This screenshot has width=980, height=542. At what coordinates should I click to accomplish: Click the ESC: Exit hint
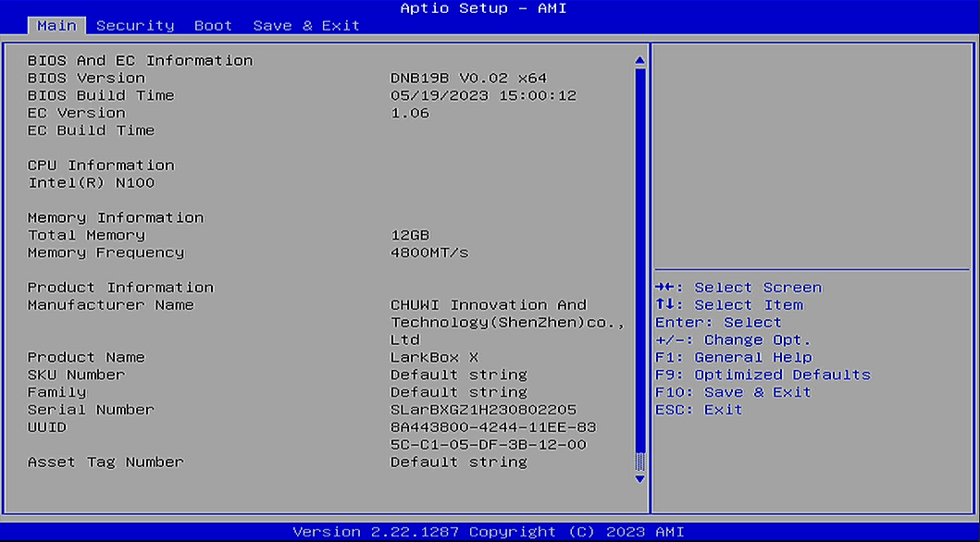(699, 411)
